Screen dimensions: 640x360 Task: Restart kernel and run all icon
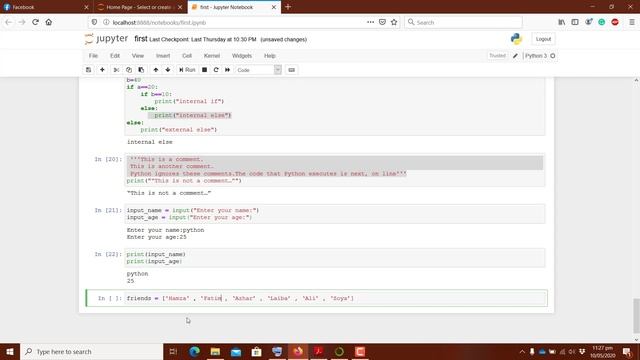[227, 70]
